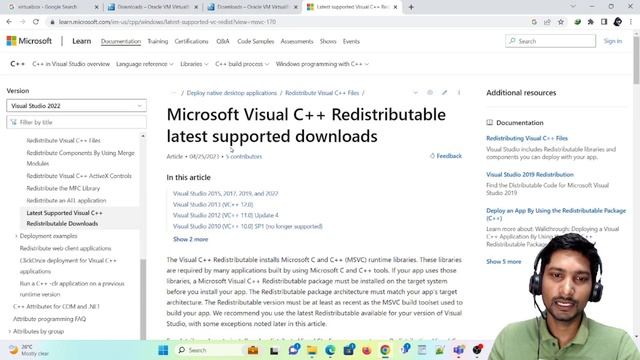640x360 pixels.
Task: Open Windows Start menu
Action: pyautogui.click(x=163, y=350)
